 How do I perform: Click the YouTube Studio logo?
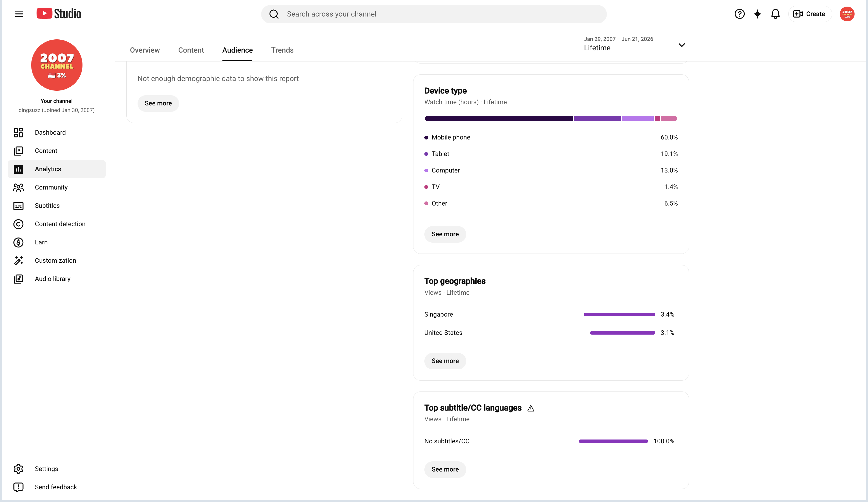pos(59,14)
